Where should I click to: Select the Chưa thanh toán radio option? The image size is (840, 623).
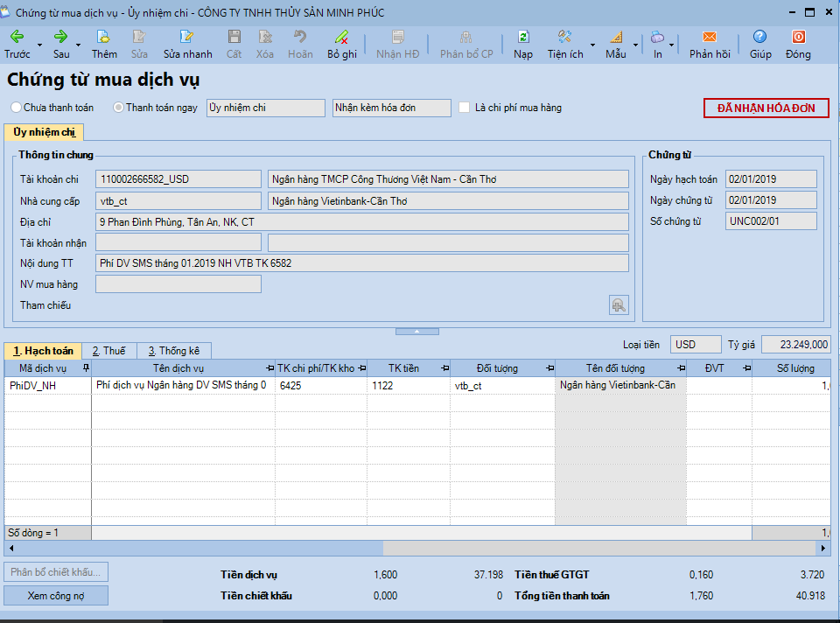tap(16, 108)
